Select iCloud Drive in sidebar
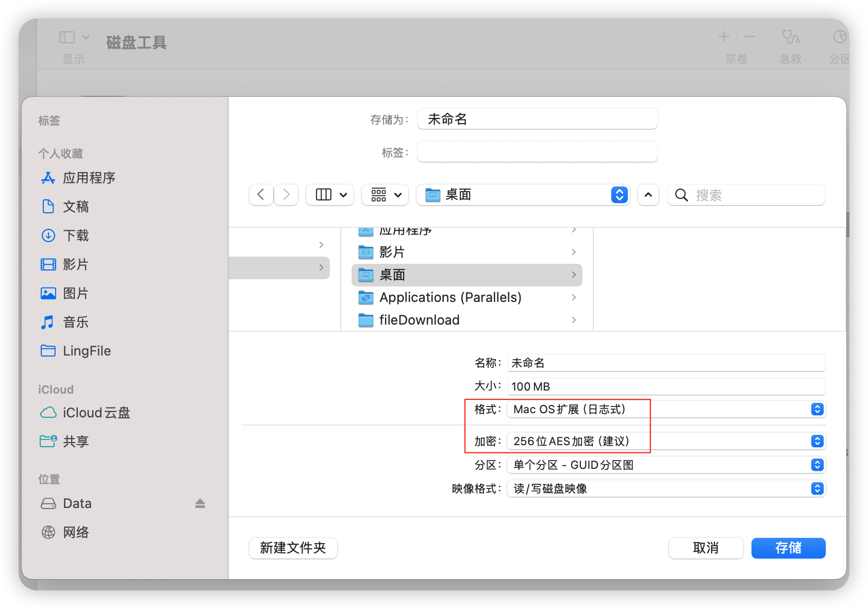The width and height of the screenshot is (868, 609). [x=96, y=413]
